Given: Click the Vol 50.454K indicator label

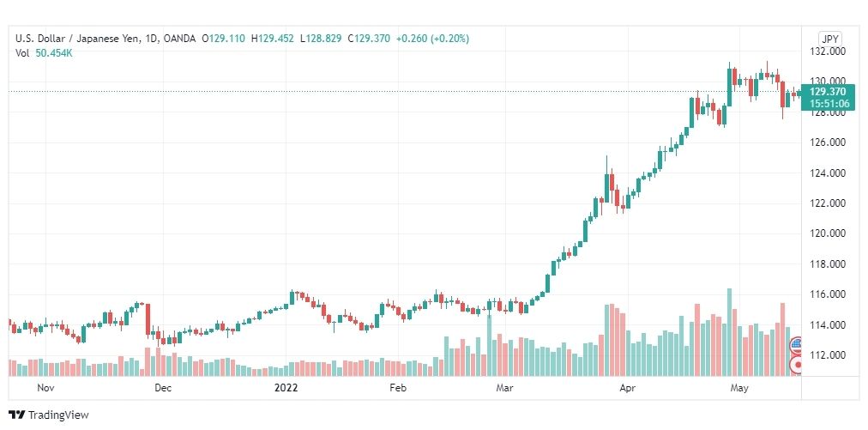Looking at the screenshot, I should pos(45,53).
